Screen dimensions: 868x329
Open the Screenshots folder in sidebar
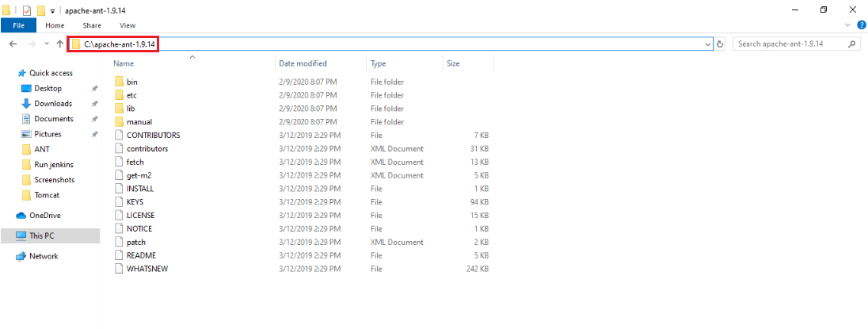point(54,180)
